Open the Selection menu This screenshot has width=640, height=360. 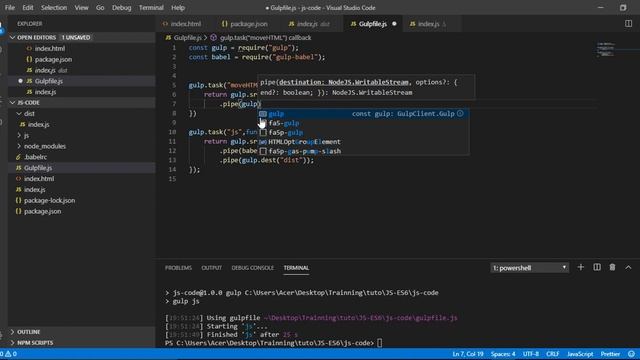53,8
